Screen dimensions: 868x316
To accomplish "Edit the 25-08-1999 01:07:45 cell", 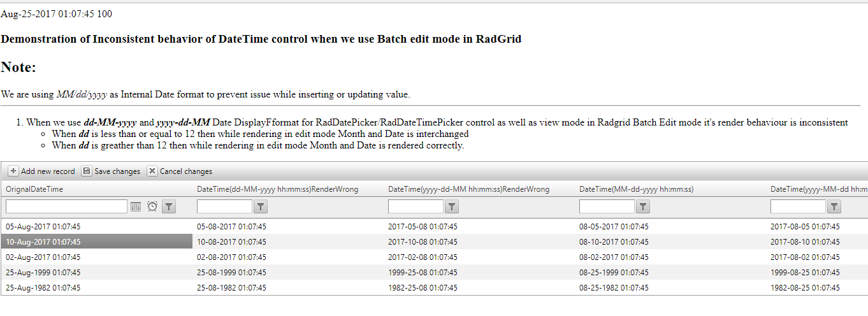I will click(x=231, y=272).
